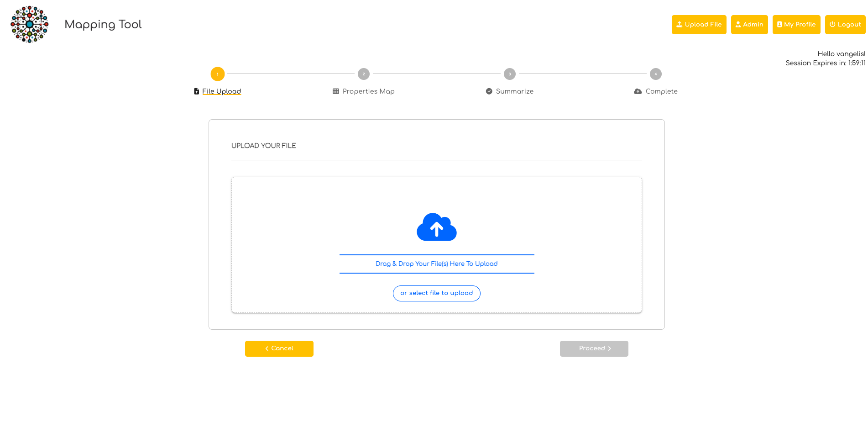Select step 1 circle in the wizard

217,74
